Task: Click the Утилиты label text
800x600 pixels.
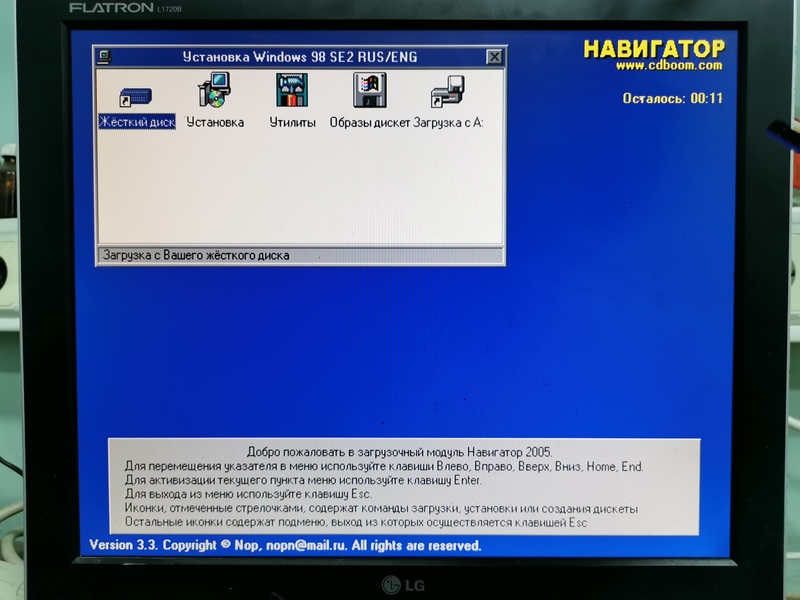Action: tap(292, 122)
